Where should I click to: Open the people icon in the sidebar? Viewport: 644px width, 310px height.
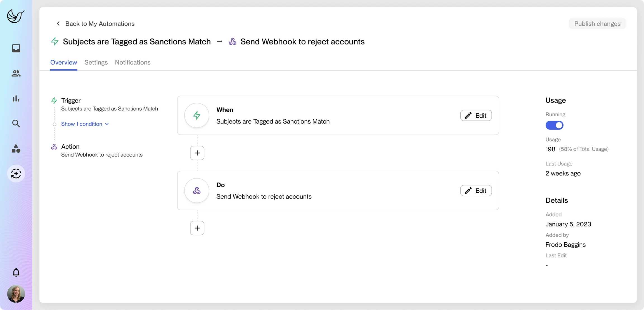(x=16, y=73)
